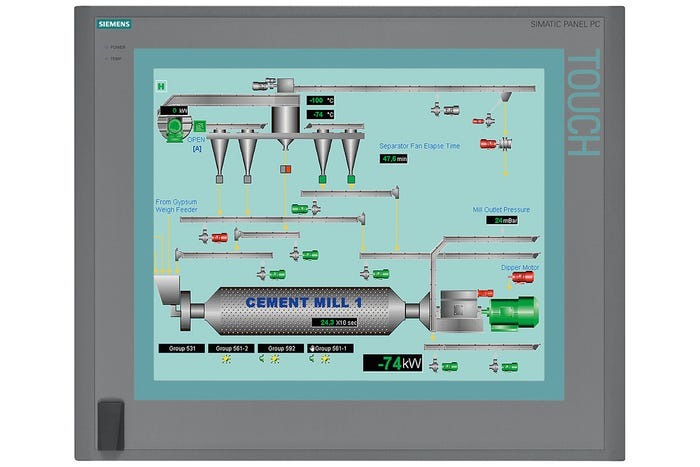Toggle the OPEN damper status label
Image resolution: width=700 pixels, height=467 pixels.
[x=196, y=140]
